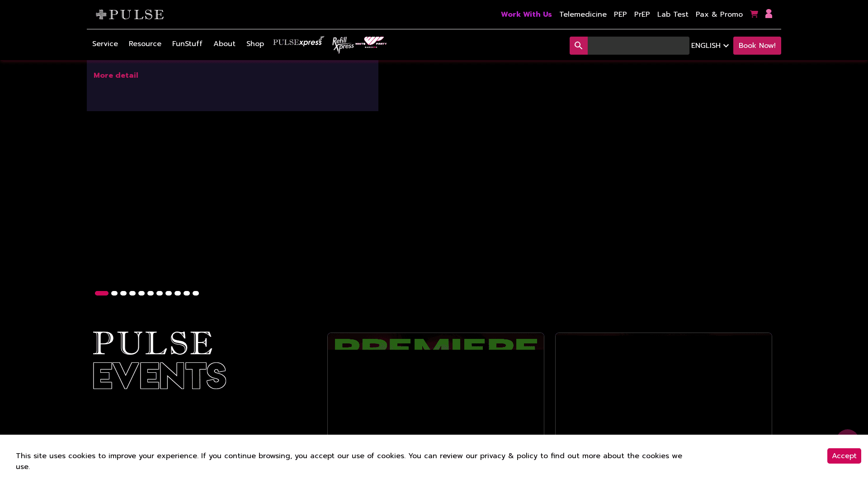Screen dimensions: 868x488
Task: Open the White Party logo link
Action: 371,42
